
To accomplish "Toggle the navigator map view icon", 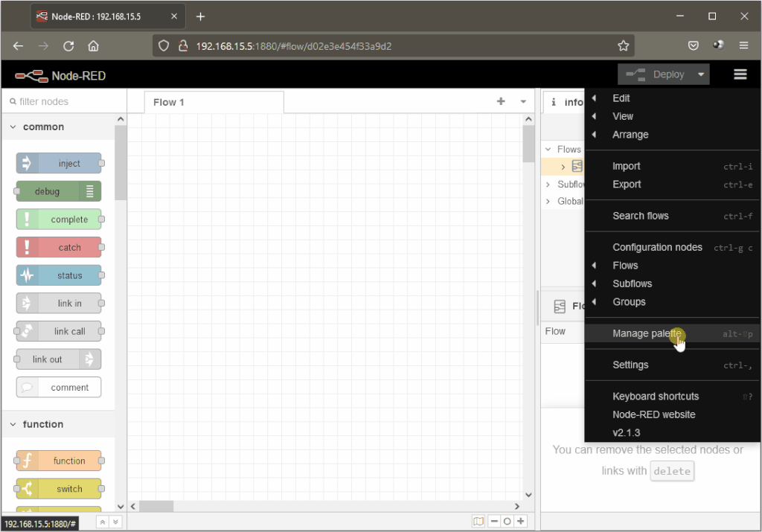I will (x=478, y=522).
